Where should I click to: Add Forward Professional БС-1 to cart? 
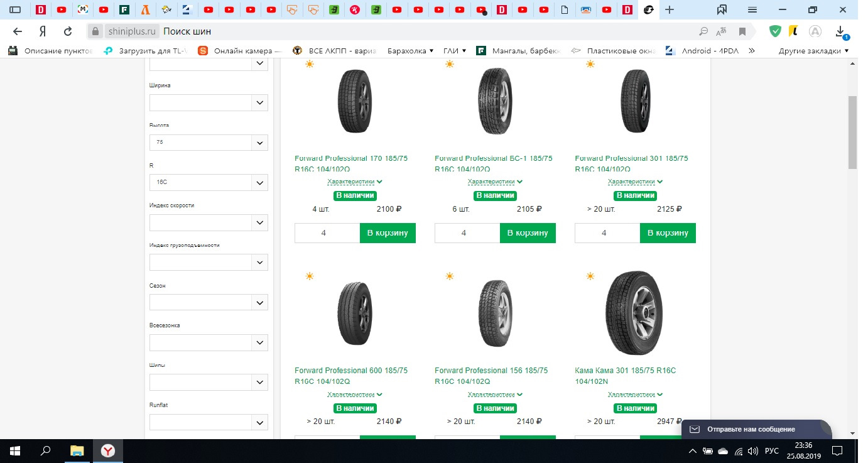pyautogui.click(x=528, y=232)
